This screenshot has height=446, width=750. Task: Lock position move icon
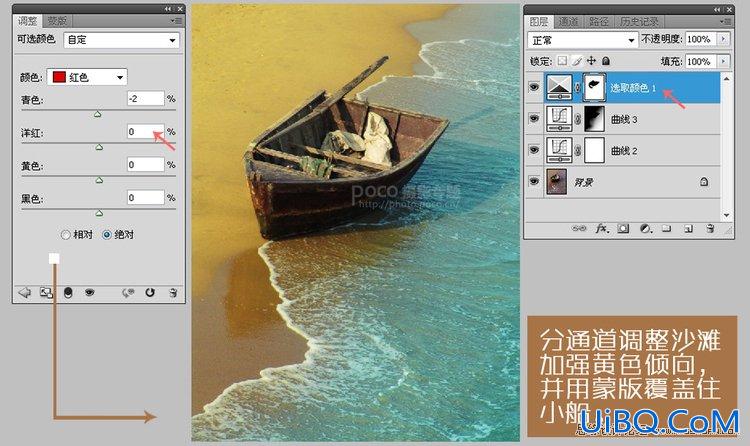click(592, 61)
